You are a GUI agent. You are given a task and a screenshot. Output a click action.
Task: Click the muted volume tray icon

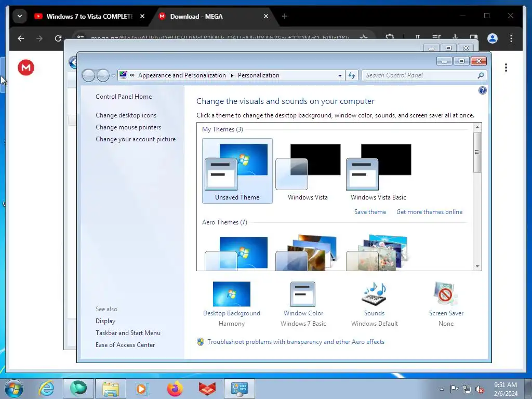click(480, 390)
